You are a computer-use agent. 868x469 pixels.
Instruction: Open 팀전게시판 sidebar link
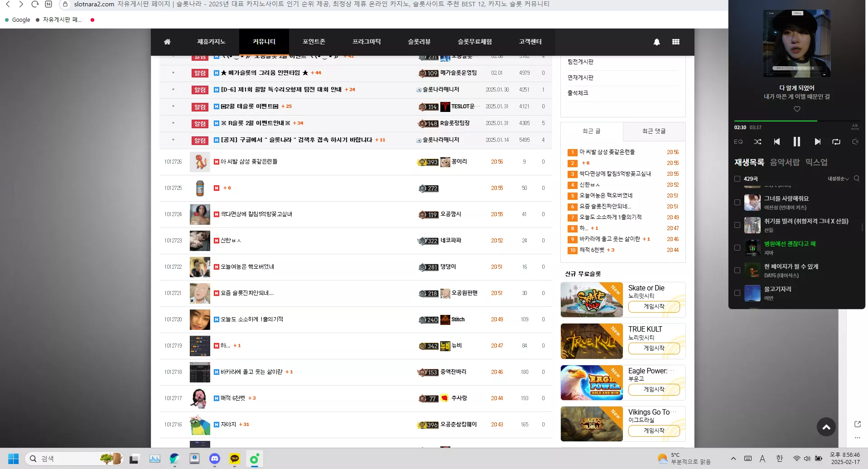coord(580,62)
